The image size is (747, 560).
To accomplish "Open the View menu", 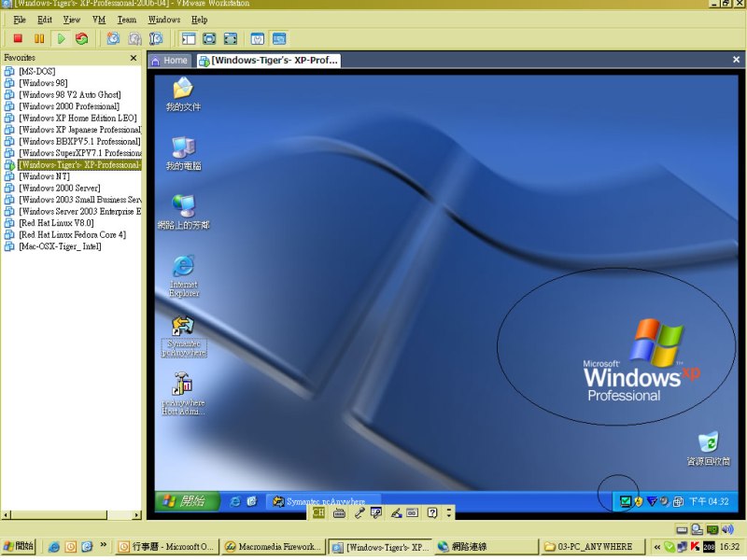I will 72,20.
